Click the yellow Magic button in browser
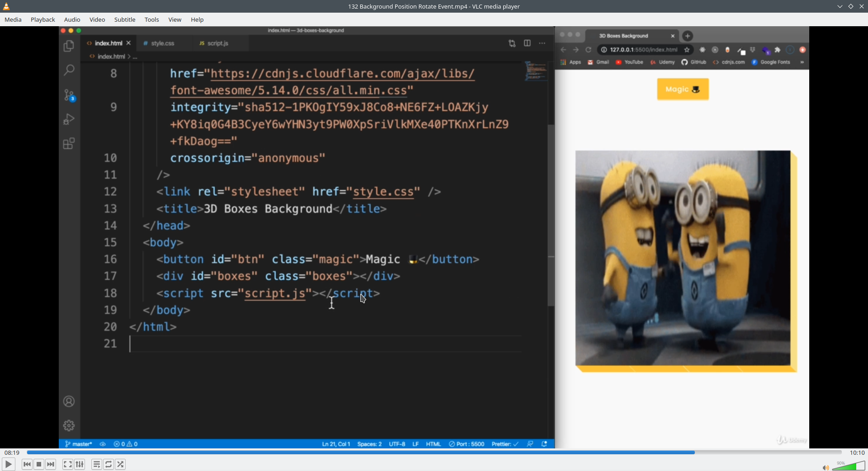 [x=683, y=89]
